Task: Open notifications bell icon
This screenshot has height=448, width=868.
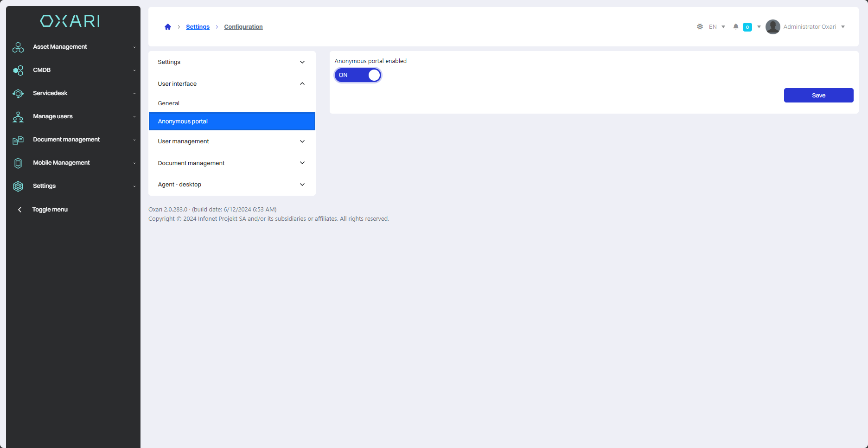Action: [735, 27]
